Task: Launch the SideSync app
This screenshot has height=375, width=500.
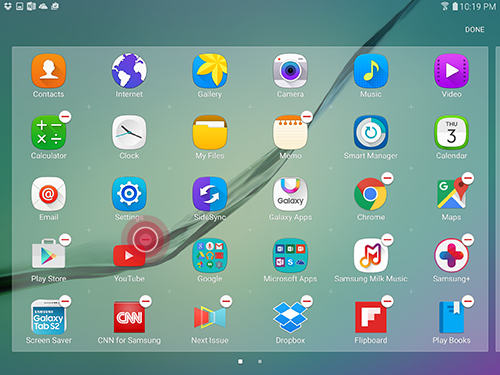Action: tap(210, 194)
